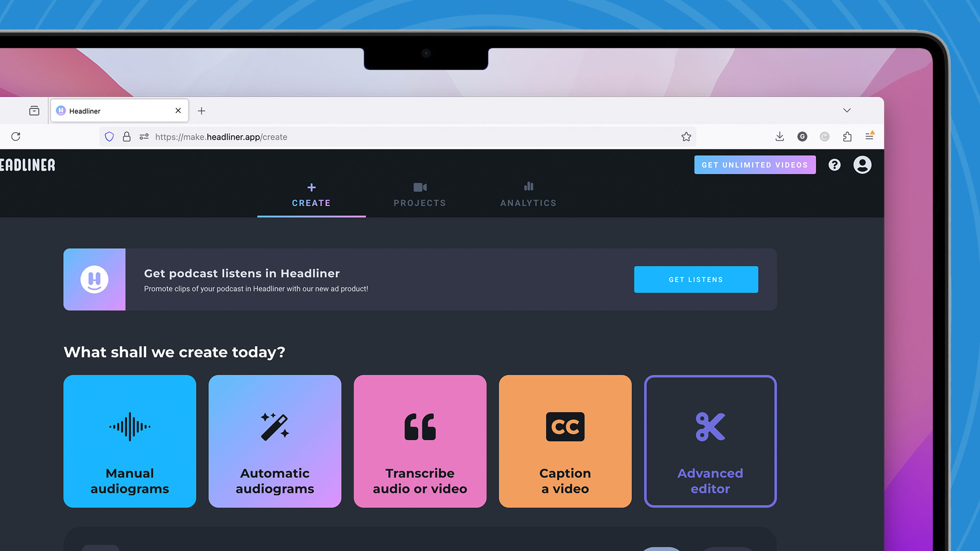Click the browser extensions menu
Viewport: 980px width, 551px height.
[x=847, y=137]
